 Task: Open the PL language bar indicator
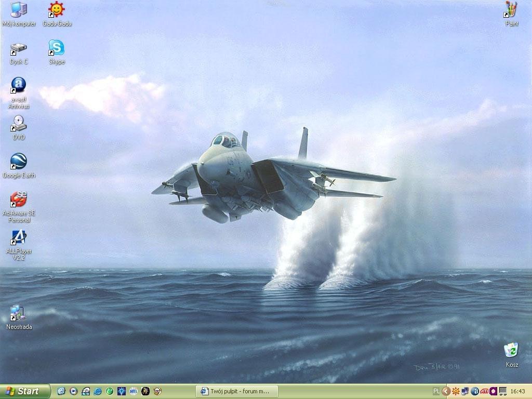(436, 392)
